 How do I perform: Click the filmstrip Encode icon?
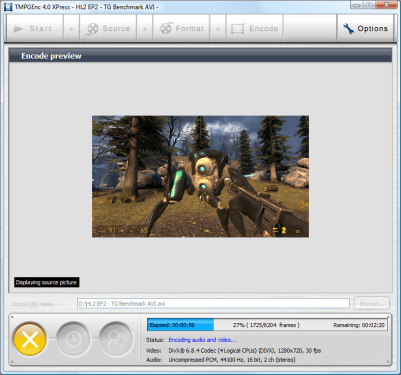[x=237, y=29]
